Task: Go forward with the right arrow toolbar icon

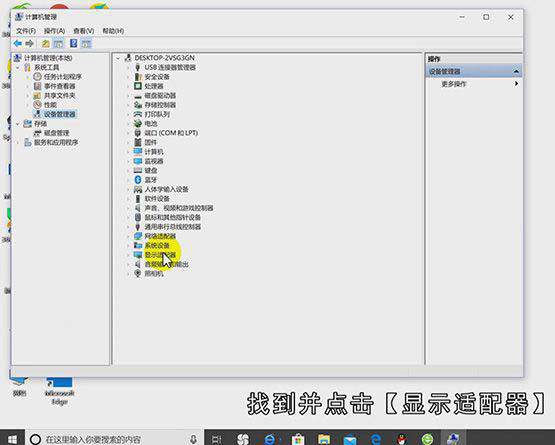Action: pyautogui.click(x=30, y=44)
